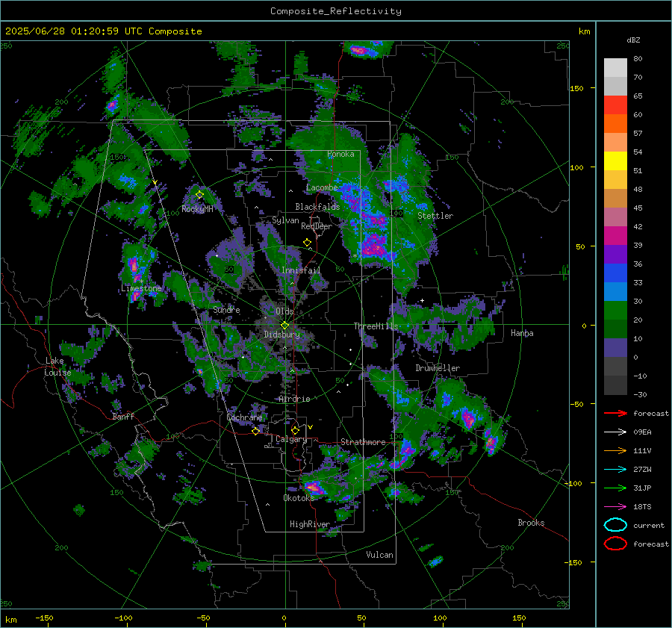This screenshot has height=628, width=672.
Task: Click the Didsbury label
Action: 281,335
